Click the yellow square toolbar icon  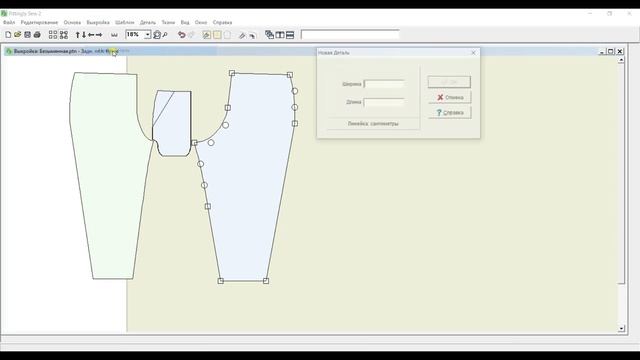[x=217, y=35]
